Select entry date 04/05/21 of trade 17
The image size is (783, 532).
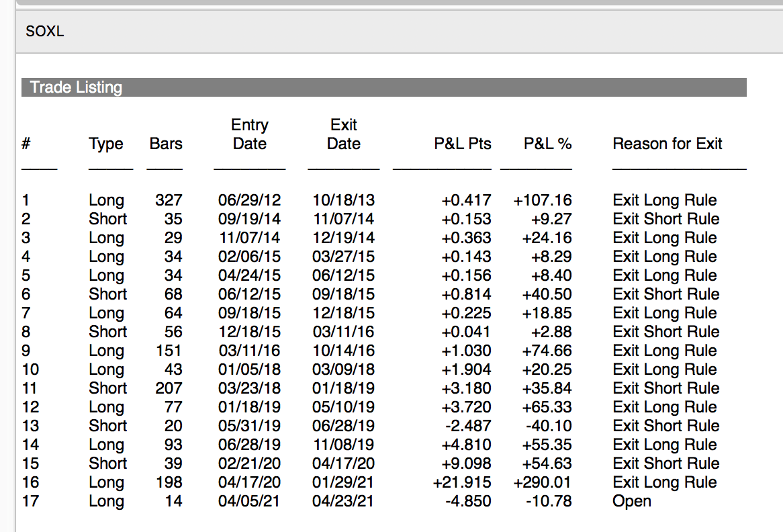point(250,501)
